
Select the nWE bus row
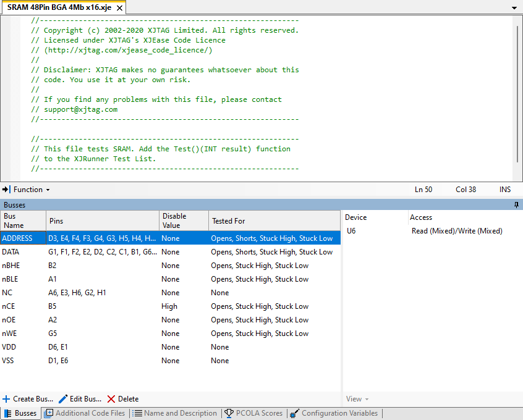[x=9, y=334]
